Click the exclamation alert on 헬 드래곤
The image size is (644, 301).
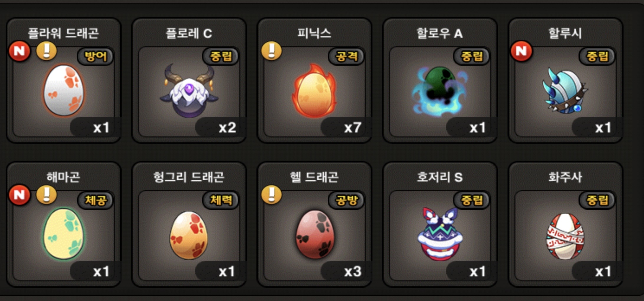click(x=271, y=195)
